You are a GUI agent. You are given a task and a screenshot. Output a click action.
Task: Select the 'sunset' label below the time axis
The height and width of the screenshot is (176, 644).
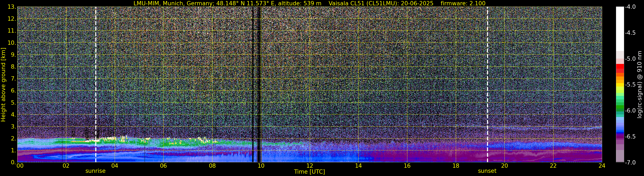point(487,171)
